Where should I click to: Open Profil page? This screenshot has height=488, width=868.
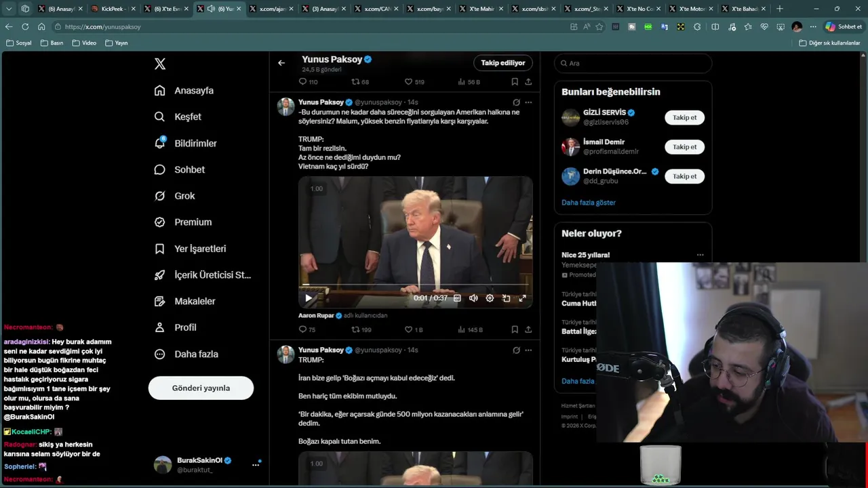(175, 327)
